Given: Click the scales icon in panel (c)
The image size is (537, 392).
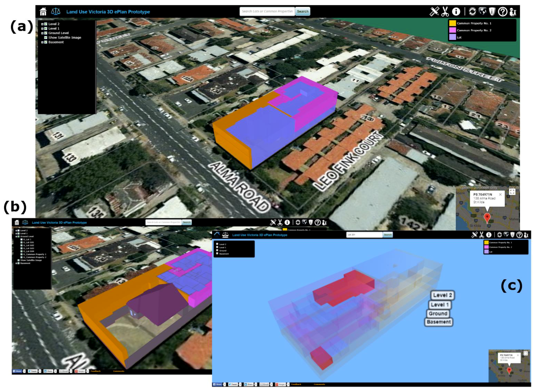Looking at the screenshot, I should coord(225,235).
